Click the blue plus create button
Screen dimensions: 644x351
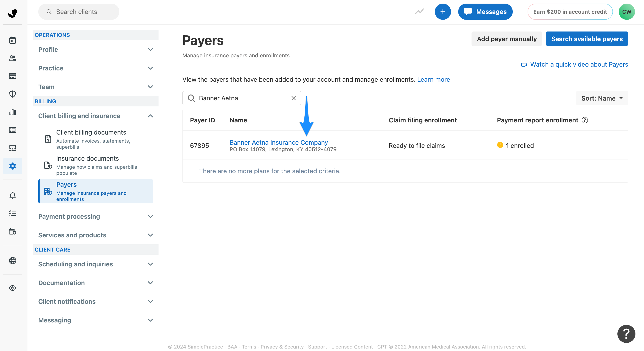click(x=442, y=11)
